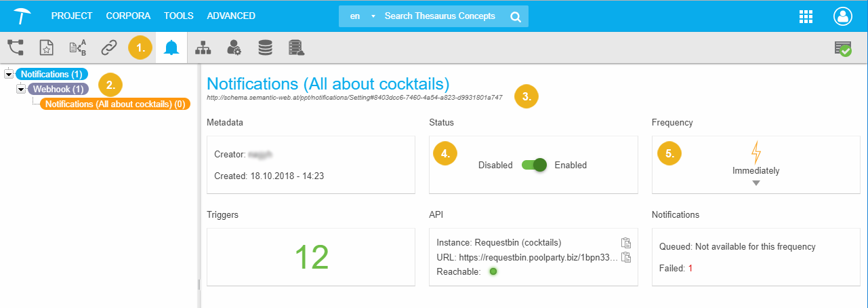Click Queued: Not available for this frequency
Viewport: 868px width, 308px height.
(x=737, y=247)
